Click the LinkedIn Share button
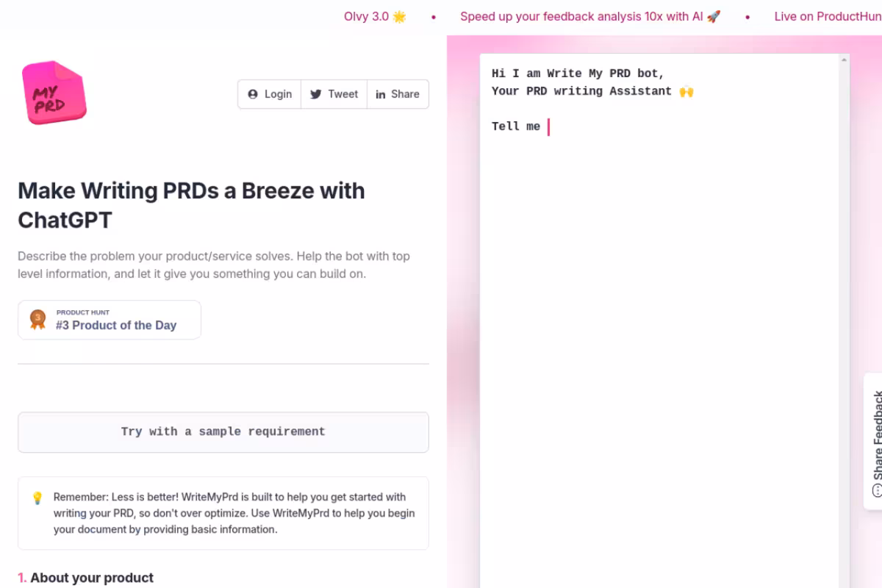Image resolution: width=882 pixels, height=588 pixels. pos(398,94)
